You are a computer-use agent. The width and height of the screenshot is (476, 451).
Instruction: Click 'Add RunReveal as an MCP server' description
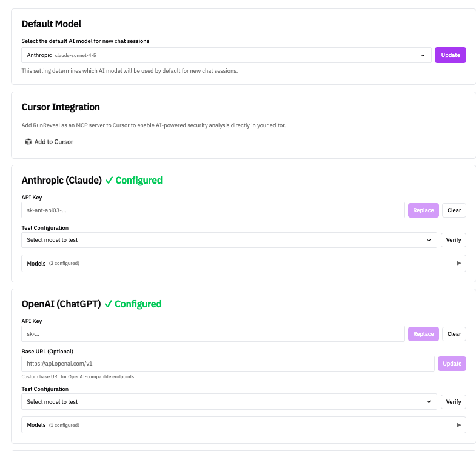coord(153,125)
